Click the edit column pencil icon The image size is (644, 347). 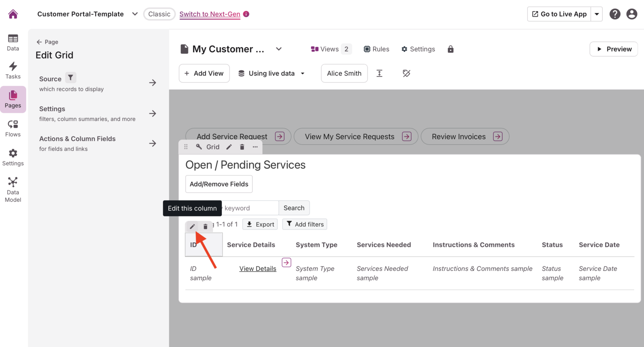192,227
